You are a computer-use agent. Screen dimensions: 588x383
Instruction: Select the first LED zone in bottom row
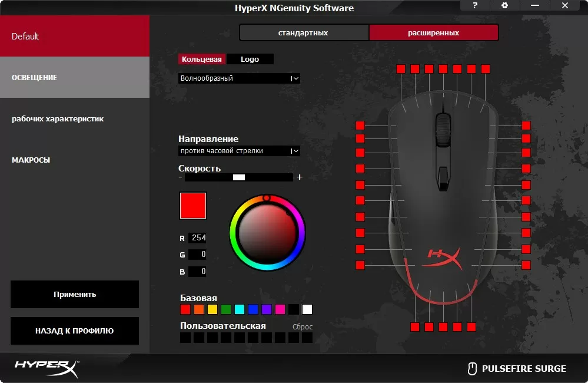tap(415, 326)
